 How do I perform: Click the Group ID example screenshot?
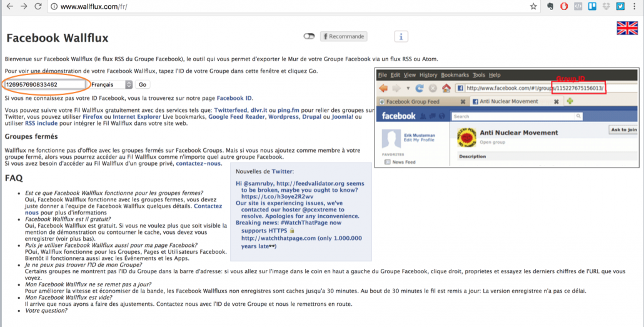coord(507,118)
